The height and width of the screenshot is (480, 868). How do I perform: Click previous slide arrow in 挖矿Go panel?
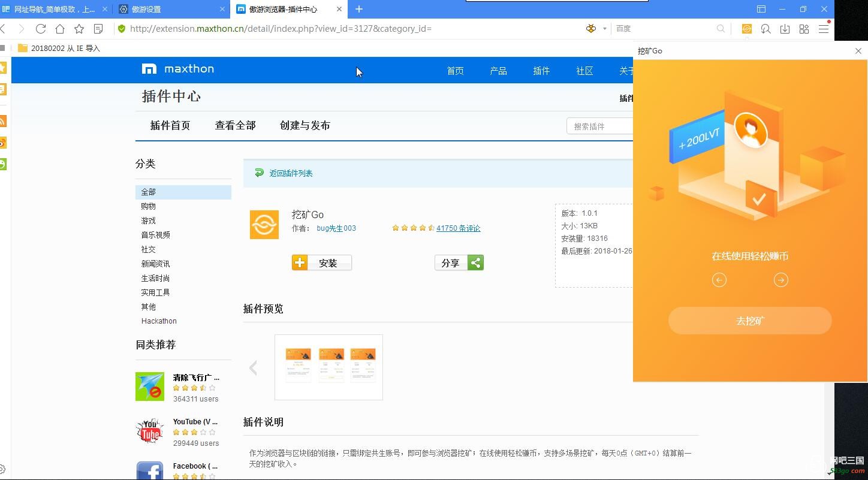719,280
